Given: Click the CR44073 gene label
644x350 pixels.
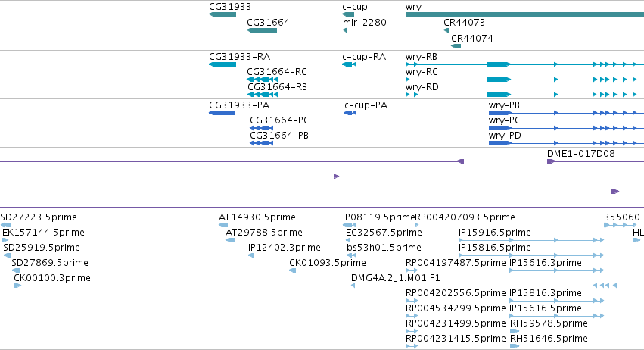Looking at the screenshot, I should tap(464, 22).
